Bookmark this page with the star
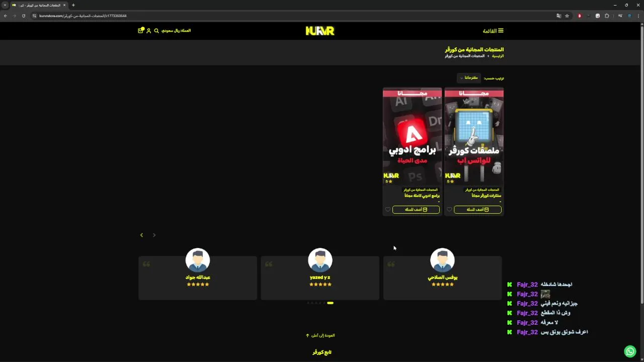Viewport: 644px width, 362px height. click(567, 16)
